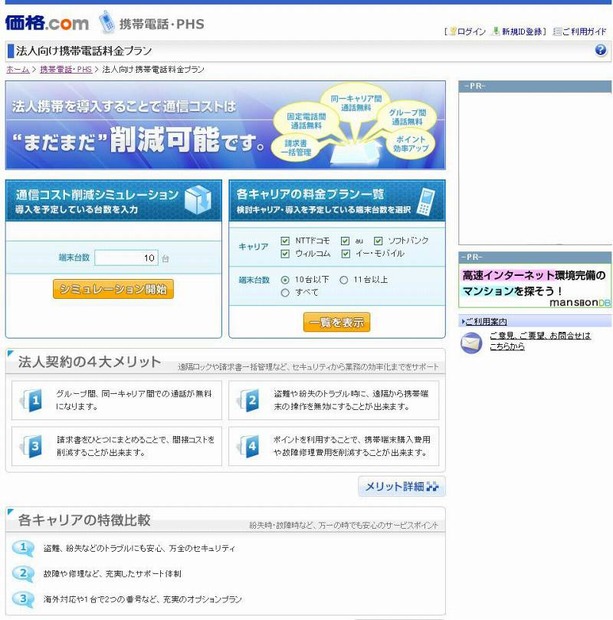
Task: Click the ポイント 効率アップ bubble
Action: click(411, 144)
